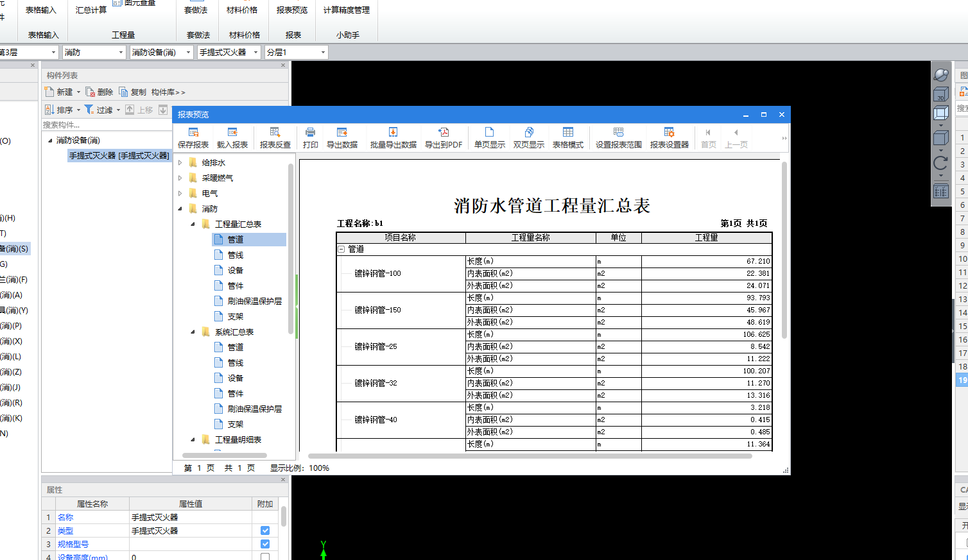Click into 搜索构件 search field
This screenshot has width=968, height=560.
coord(107,125)
